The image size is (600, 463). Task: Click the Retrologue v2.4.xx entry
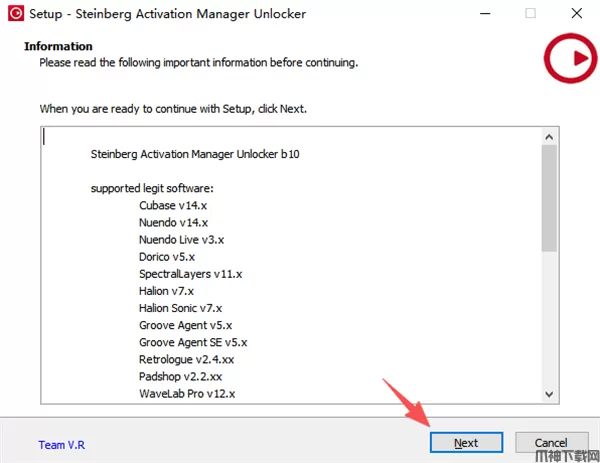(187, 360)
